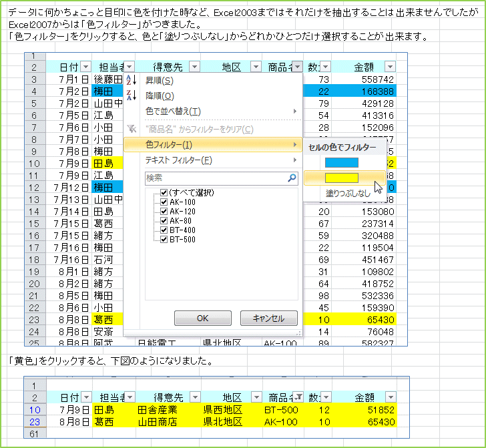
Task: Uncheck the AK-80 checkbox
Action: coord(164,221)
